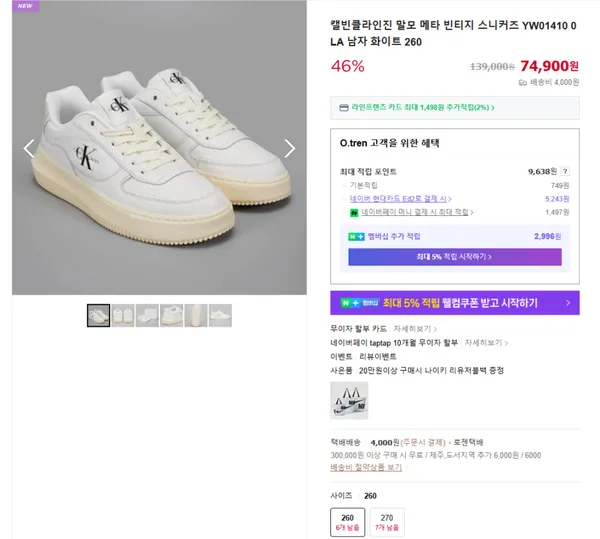View the second product thumbnail
The height and width of the screenshot is (539, 600).
pyautogui.click(x=123, y=315)
